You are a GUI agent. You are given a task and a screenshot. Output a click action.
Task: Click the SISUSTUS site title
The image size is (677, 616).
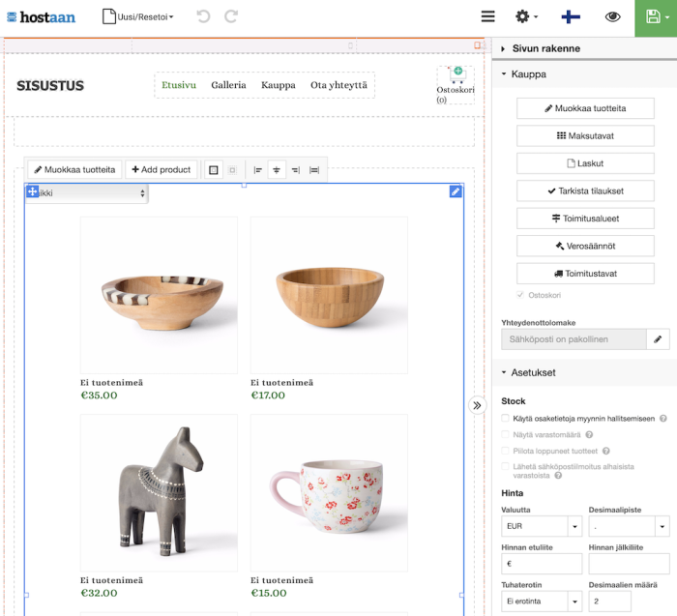50,85
